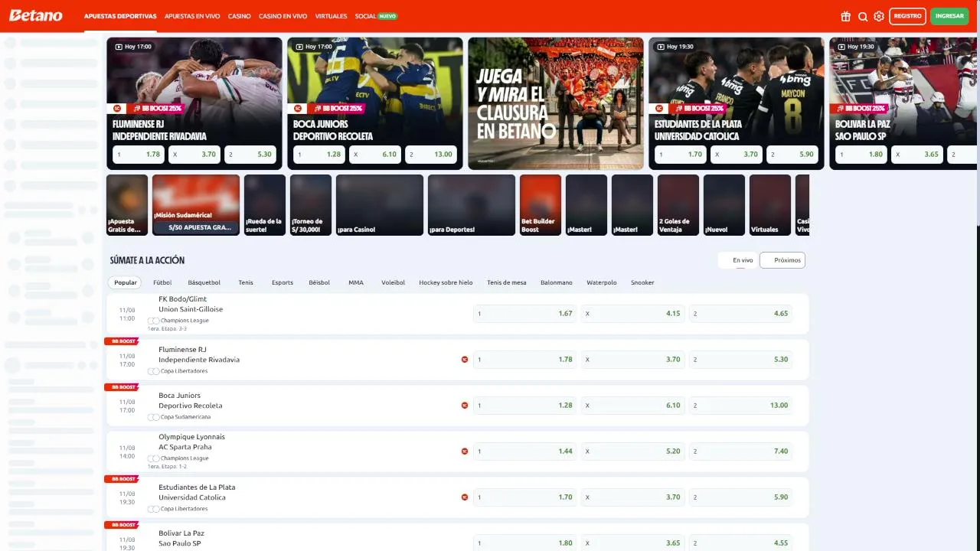Open the Olympique Lyonnais vs AC Sparta Praha match
The width and height of the screenshot is (980, 551).
[191, 442]
